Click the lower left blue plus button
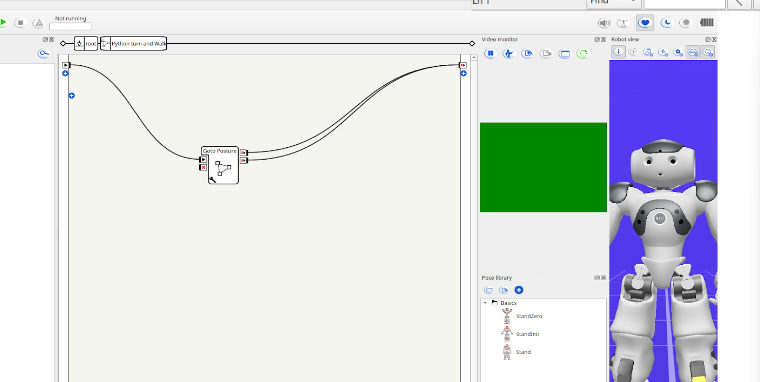 (x=72, y=96)
